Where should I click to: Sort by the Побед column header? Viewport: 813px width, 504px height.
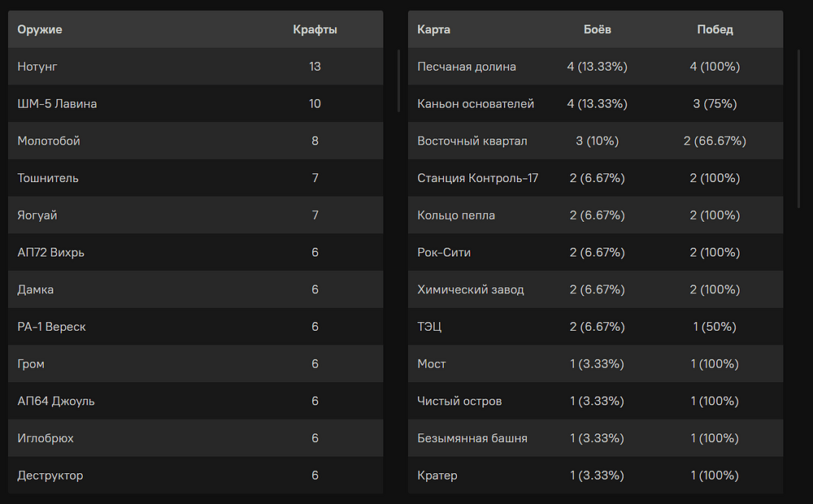point(715,29)
